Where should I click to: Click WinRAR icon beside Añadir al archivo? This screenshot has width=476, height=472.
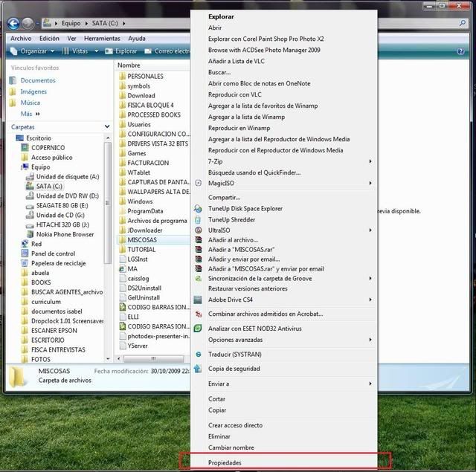[199, 240]
